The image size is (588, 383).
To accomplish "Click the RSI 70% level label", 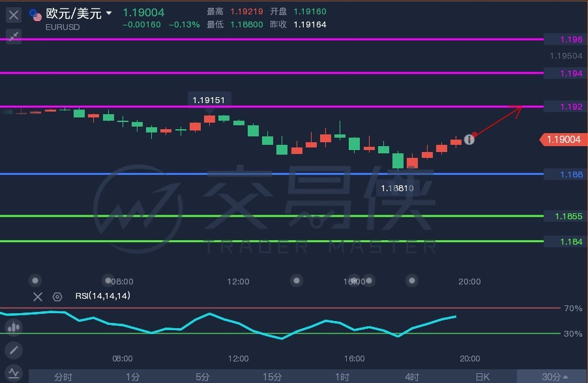I will pos(573,308).
